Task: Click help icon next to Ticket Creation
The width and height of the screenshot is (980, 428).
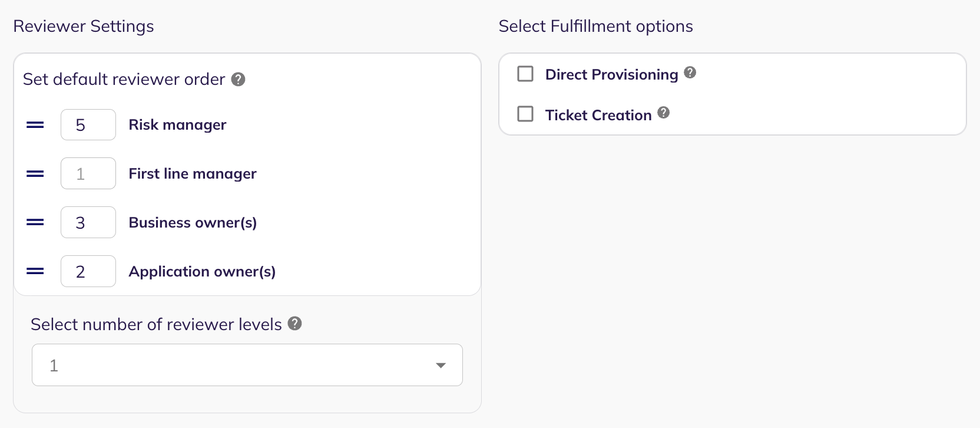Action: coord(664,113)
